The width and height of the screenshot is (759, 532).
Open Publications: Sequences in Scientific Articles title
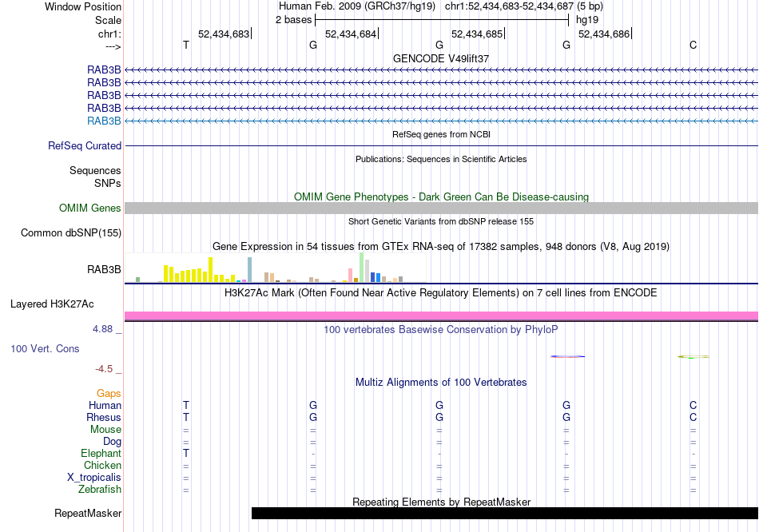tap(441, 159)
